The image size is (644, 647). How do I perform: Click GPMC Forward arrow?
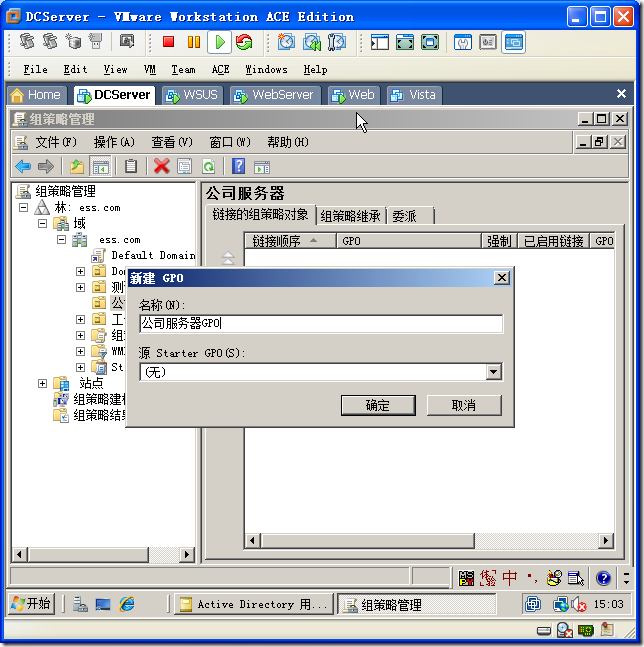coord(45,167)
